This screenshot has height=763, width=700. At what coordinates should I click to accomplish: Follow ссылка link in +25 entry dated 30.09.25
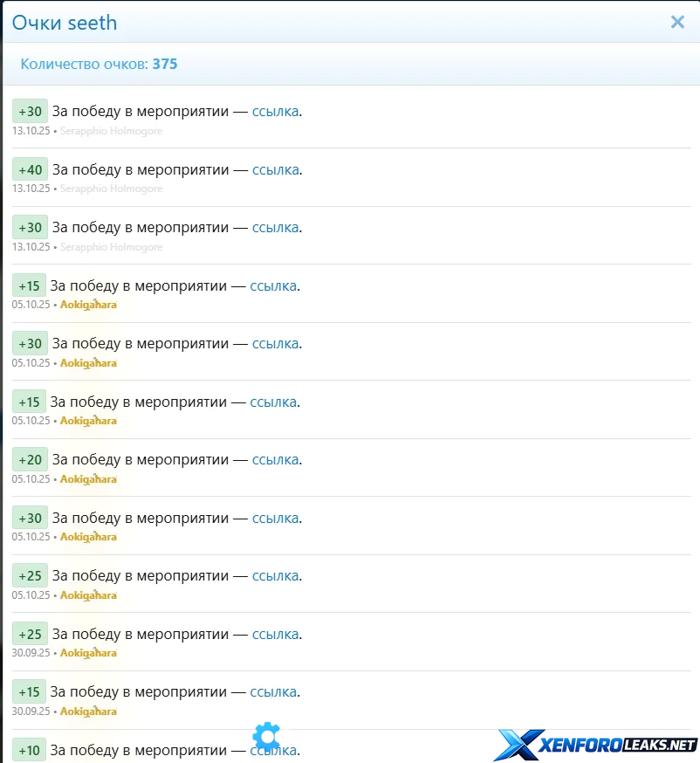click(x=275, y=634)
